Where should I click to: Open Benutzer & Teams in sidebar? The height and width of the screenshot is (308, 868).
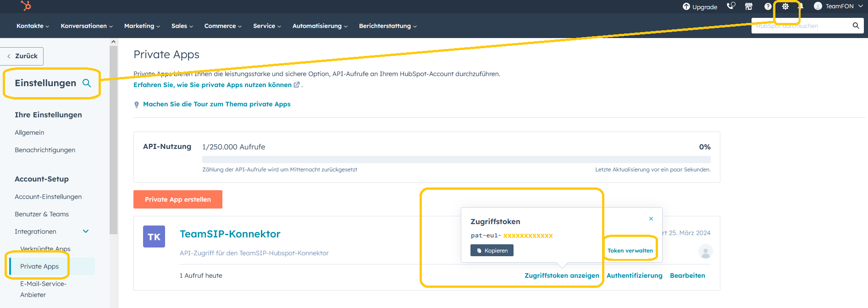42,214
